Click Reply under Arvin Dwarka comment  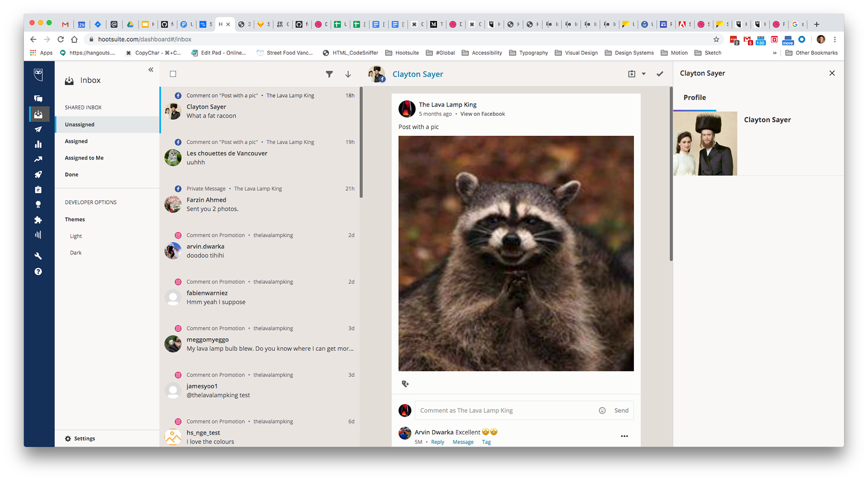coord(438,442)
